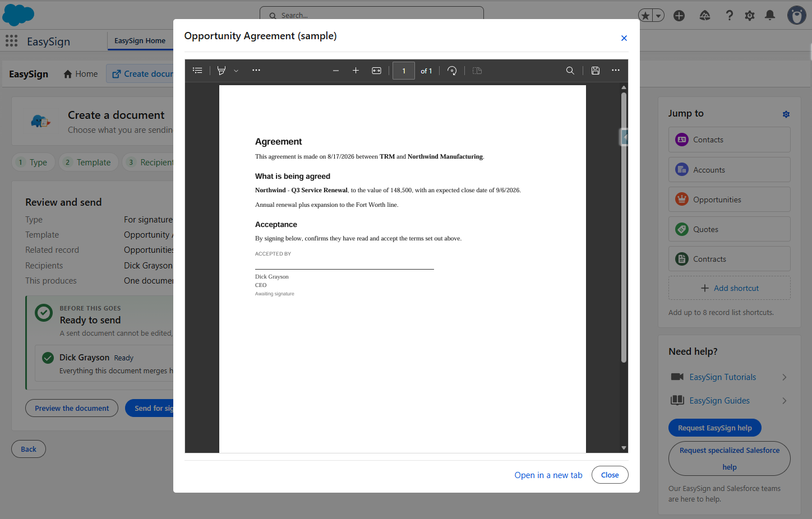The height and width of the screenshot is (519, 812).
Task: Jump to step 3 Recipients
Action: pyautogui.click(x=148, y=163)
